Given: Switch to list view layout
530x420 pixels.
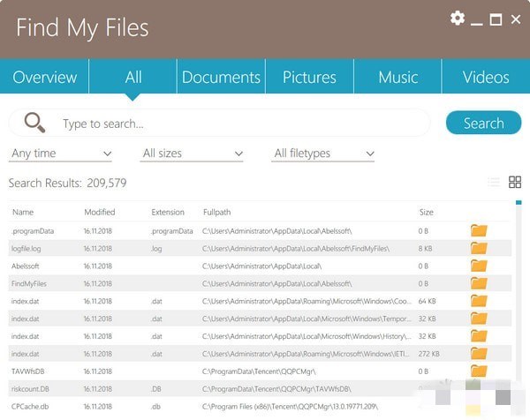Looking at the screenshot, I should tap(493, 183).
